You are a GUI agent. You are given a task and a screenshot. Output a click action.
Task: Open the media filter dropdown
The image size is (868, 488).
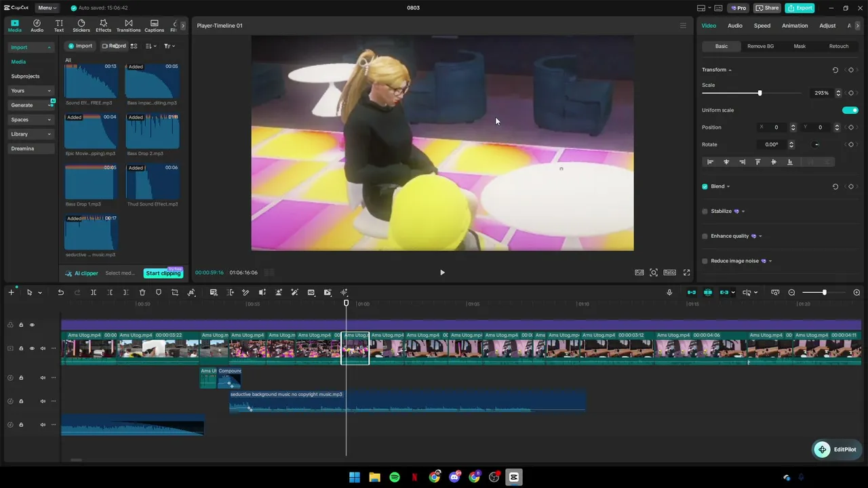click(x=170, y=46)
